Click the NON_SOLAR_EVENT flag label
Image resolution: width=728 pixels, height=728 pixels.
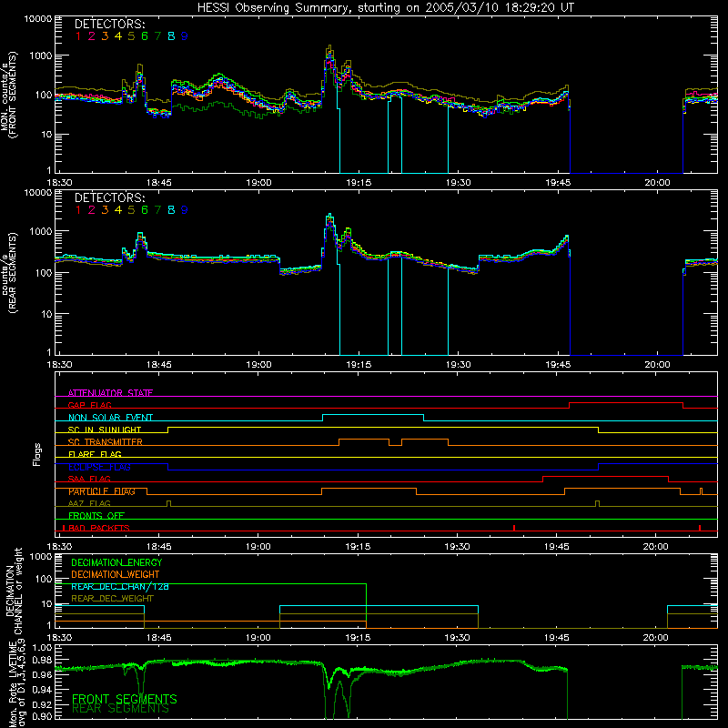point(110,418)
